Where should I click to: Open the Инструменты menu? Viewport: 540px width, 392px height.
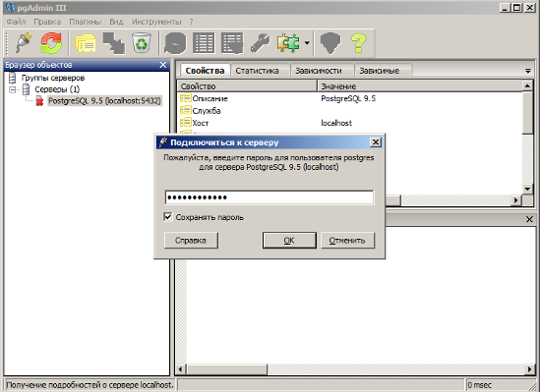click(156, 22)
